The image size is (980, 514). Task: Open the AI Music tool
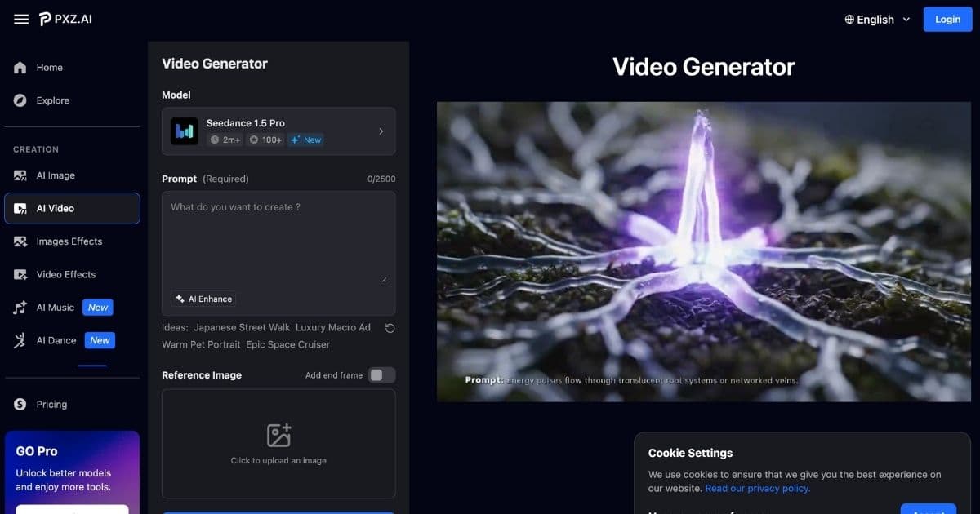coord(54,307)
